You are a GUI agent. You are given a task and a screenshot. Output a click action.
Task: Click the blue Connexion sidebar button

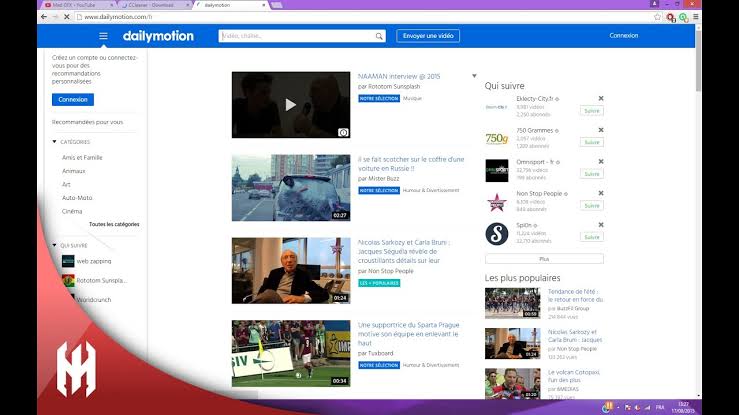pos(73,99)
